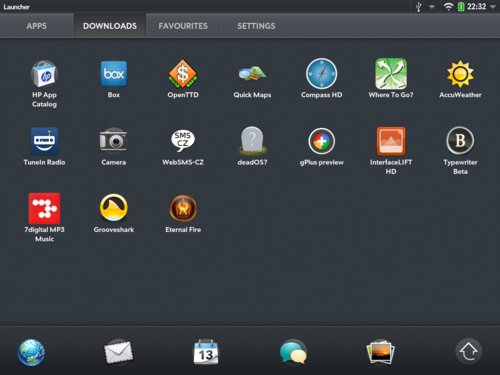Image resolution: width=500 pixels, height=375 pixels.
Task: Open the deadOS? tombstone icon
Action: (252, 140)
